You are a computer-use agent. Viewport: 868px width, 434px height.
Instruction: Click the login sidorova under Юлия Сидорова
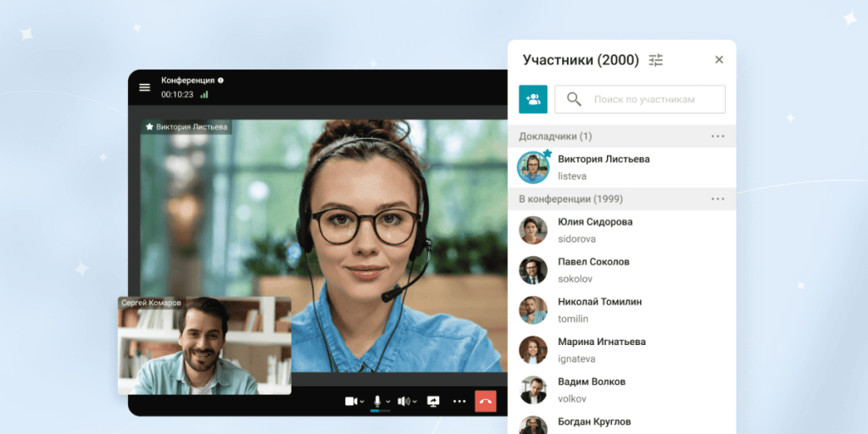[x=576, y=239]
